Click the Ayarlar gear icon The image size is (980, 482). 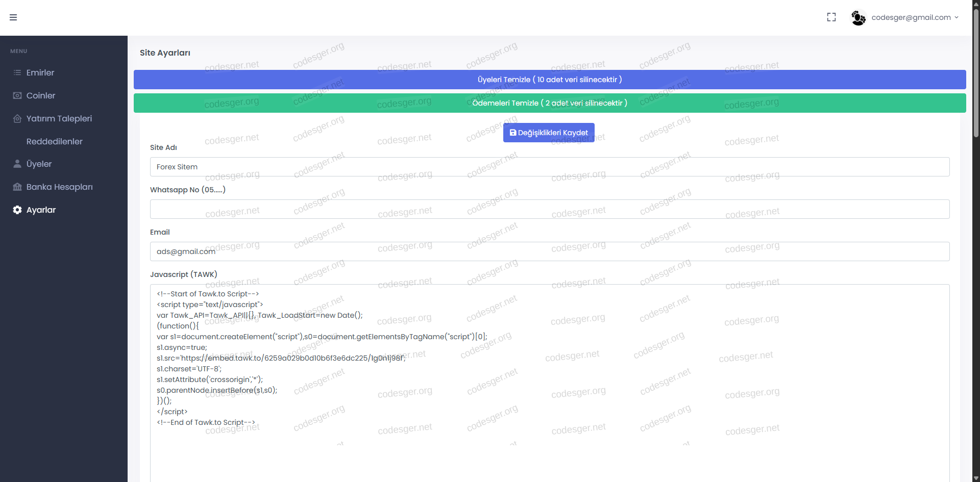[17, 210]
